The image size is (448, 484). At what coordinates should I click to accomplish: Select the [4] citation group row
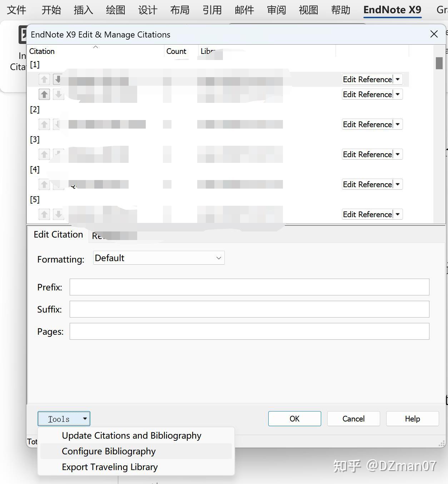35,169
